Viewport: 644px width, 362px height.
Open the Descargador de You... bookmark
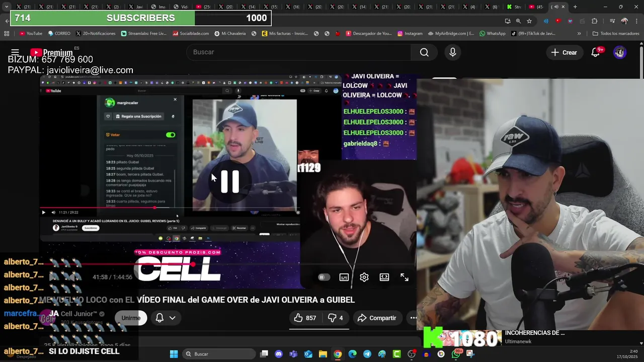(368, 33)
